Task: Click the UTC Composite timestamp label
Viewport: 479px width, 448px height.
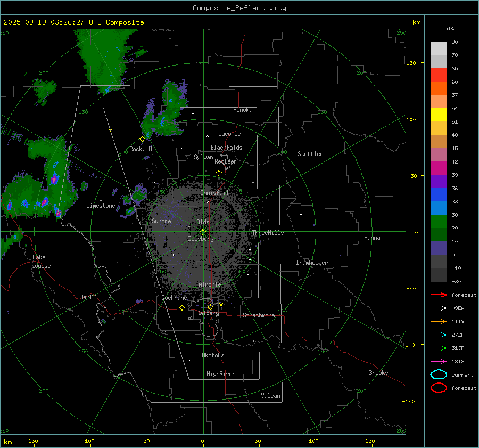Action: (x=73, y=22)
